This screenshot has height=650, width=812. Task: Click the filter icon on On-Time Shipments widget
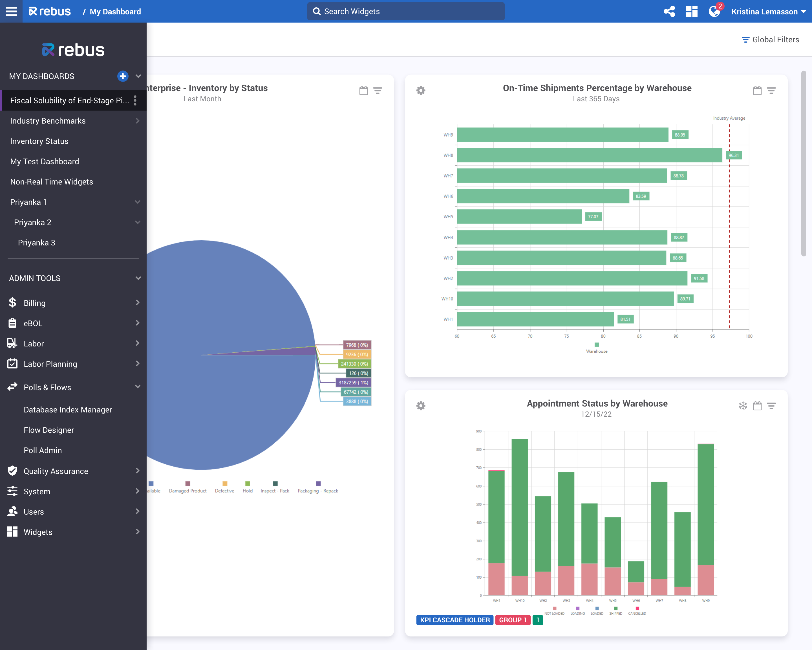771,91
